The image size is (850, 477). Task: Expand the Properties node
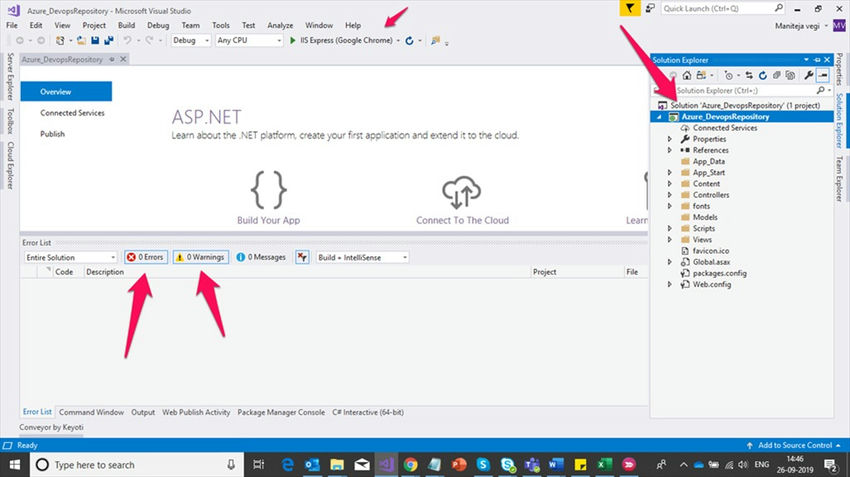click(669, 139)
